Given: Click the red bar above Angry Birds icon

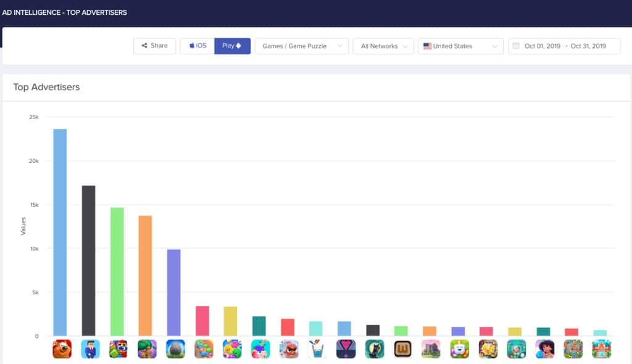Looking at the screenshot, I should coord(288,327).
